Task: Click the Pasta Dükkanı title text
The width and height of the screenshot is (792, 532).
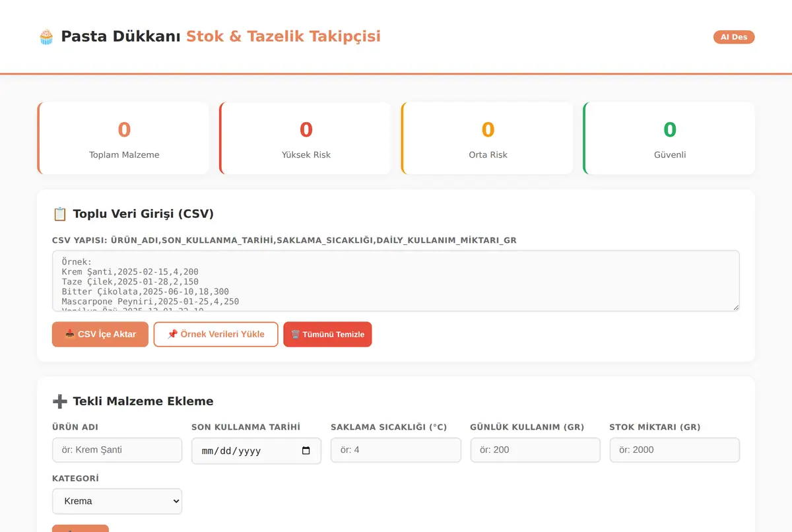Action: (x=121, y=36)
